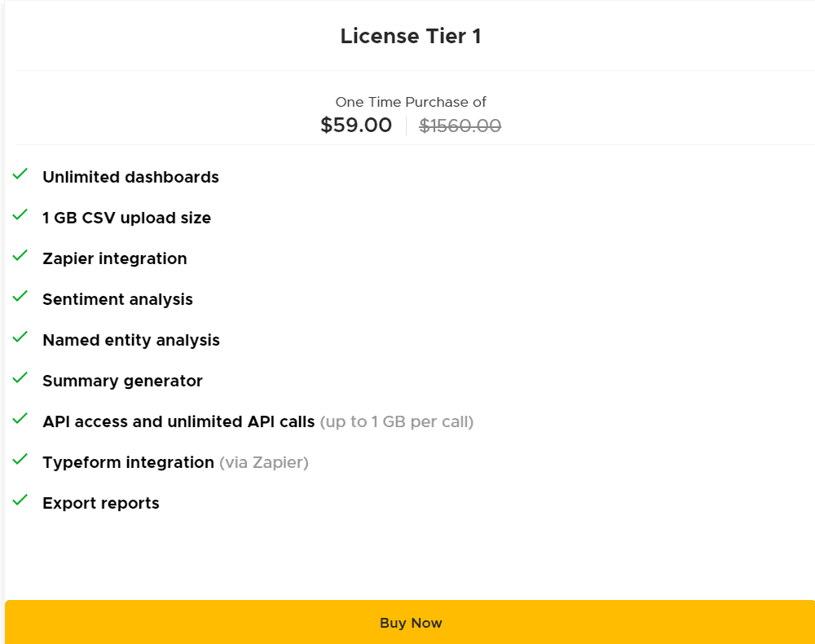Click the Export reports text
The image size is (815, 644).
pyautogui.click(x=100, y=503)
